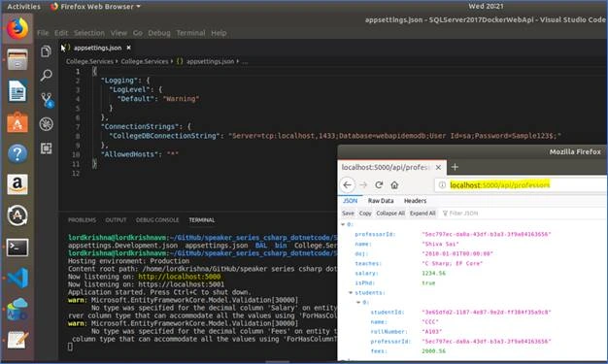Screen dimensions: 608x364
Task: Open Firefox Web Browser app menu dropdown
Action: coord(96,6)
